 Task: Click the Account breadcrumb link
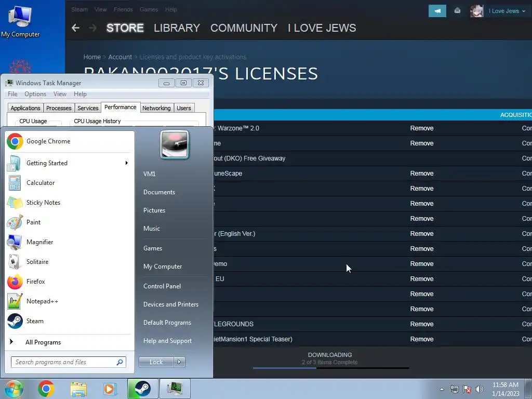pyautogui.click(x=120, y=57)
